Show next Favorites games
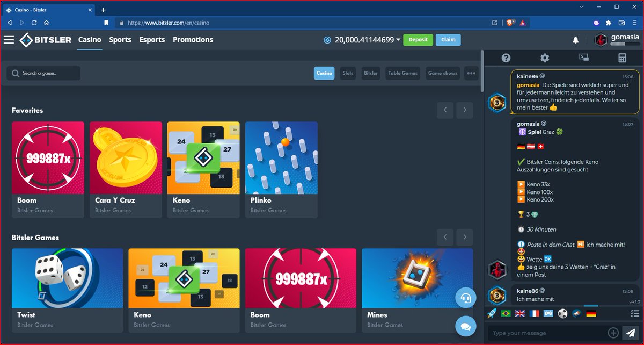 tap(465, 110)
